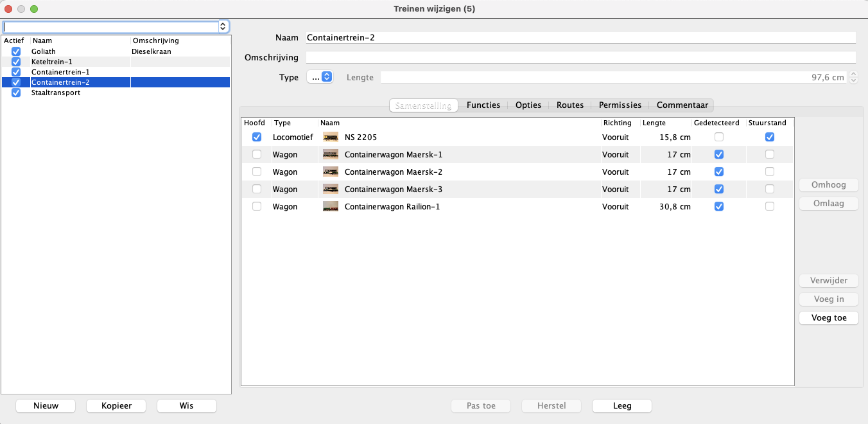Uncheck Gedetecteerd for Containerwagon Maersk-1
Screen dimensions: 868x424
tap(719, 154)
